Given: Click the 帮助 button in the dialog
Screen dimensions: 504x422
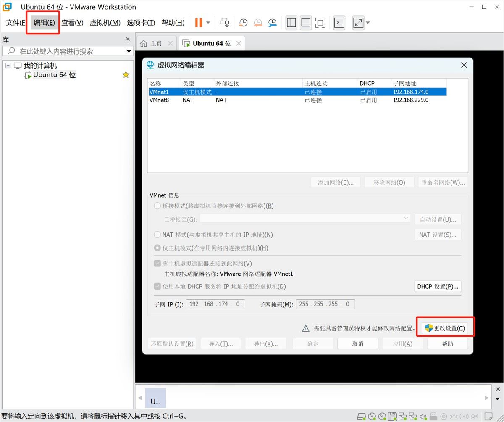Looking at the screenshot, I should [x=448, y=343].
